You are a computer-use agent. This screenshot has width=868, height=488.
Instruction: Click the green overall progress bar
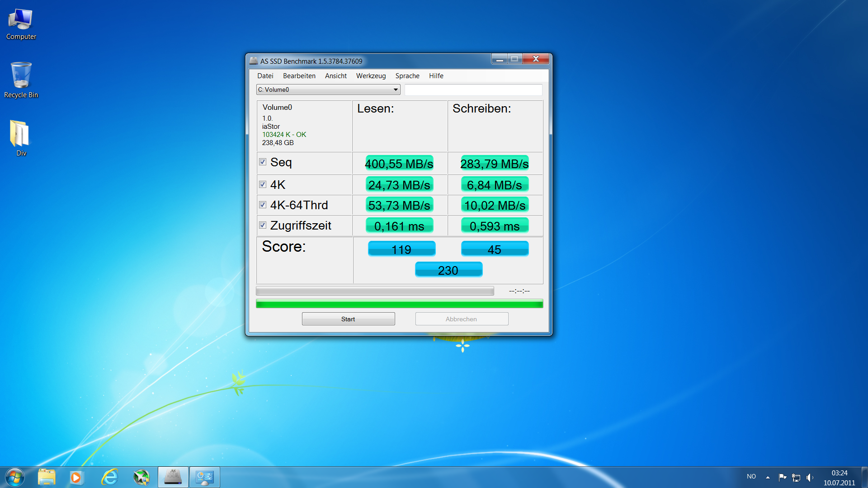pyautogui.click(x=399, y=304)
